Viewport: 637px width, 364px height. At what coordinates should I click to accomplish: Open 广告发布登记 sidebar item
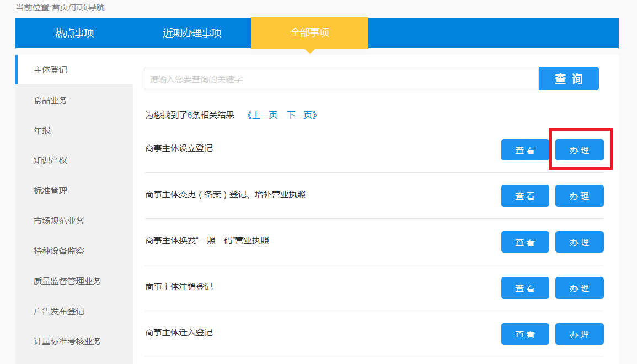(x=59, y=312)
